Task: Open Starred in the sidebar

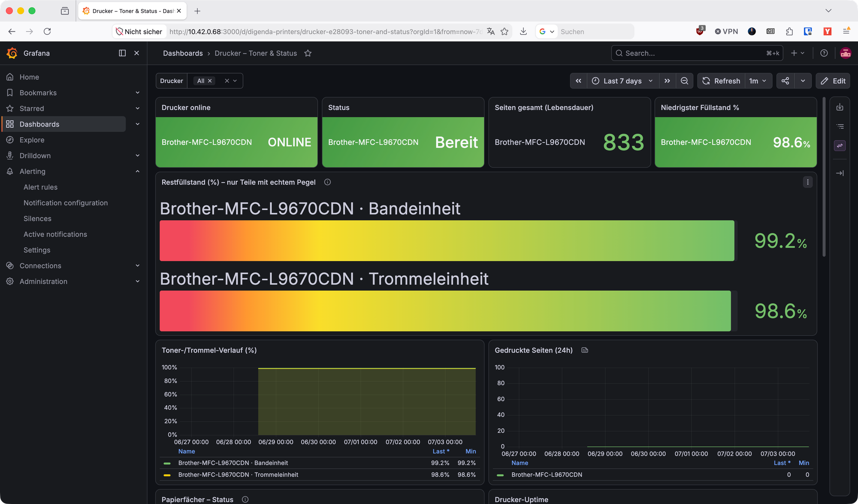Action: [32, 109]
